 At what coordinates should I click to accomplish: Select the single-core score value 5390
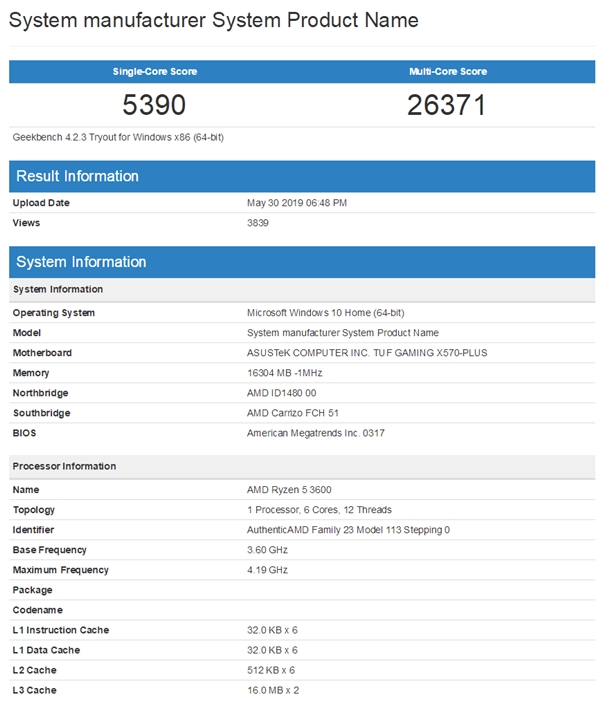[x=154, y=105]
